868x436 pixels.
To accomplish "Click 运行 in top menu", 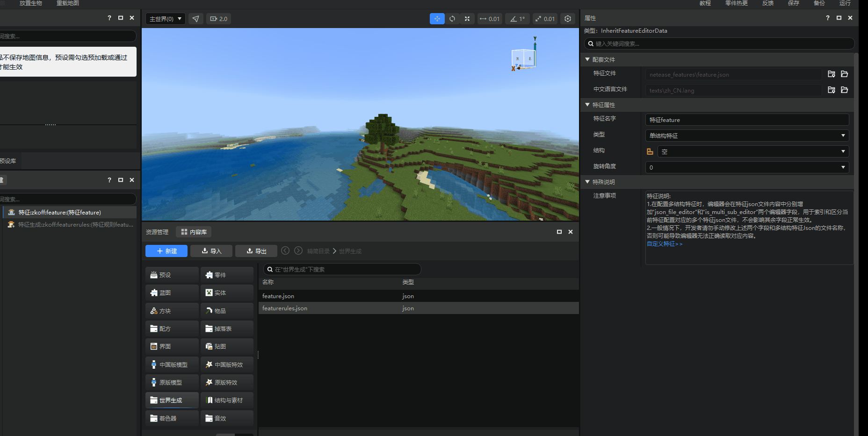I will point(845,3).
